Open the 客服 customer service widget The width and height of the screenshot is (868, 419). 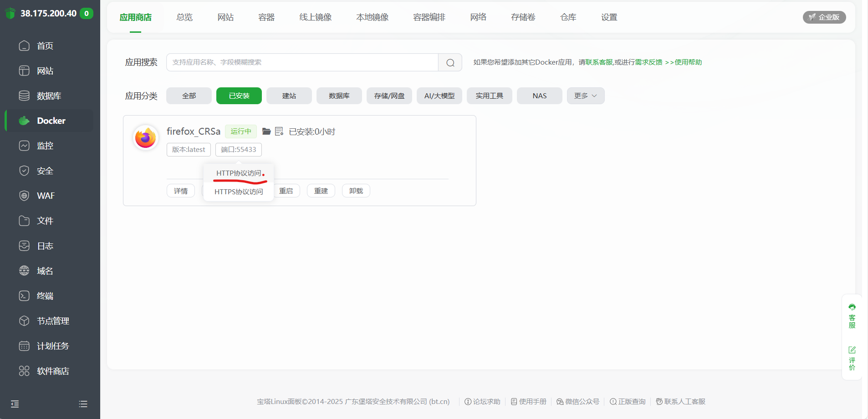pyautogui.click(x=852, y=316)
